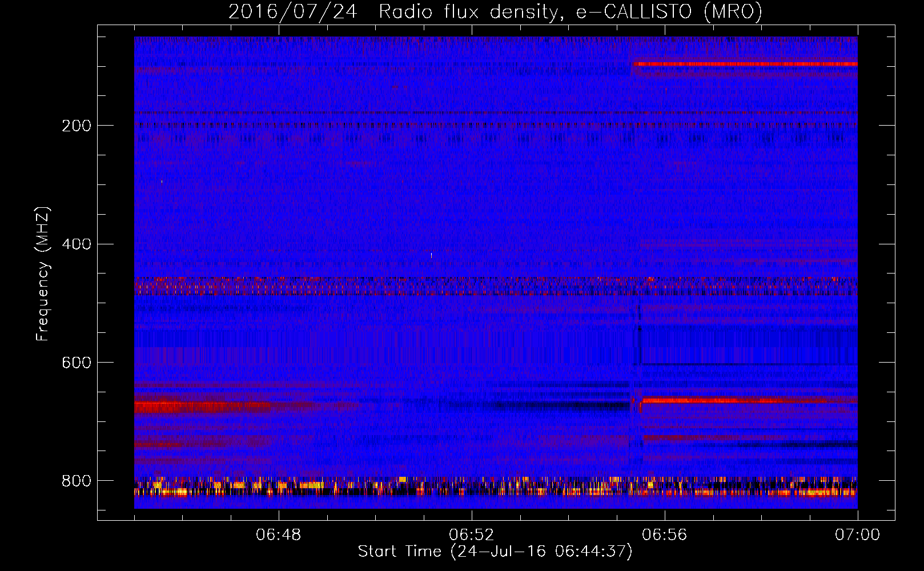The width and height of the screenshot is (924, 571).
Task: Click the 200 frequency tick label
Action: (x=77, y=126)
